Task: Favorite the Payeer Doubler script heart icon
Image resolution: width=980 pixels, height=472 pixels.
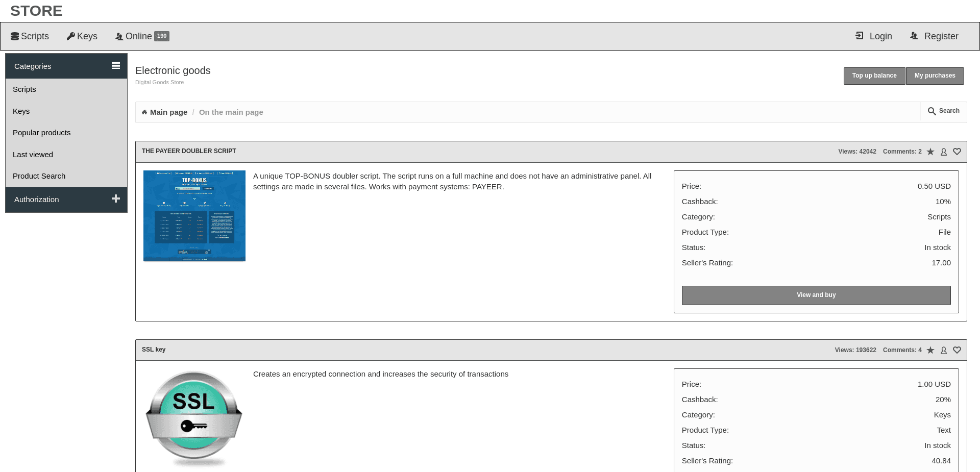Action: [x=957, y=152]
